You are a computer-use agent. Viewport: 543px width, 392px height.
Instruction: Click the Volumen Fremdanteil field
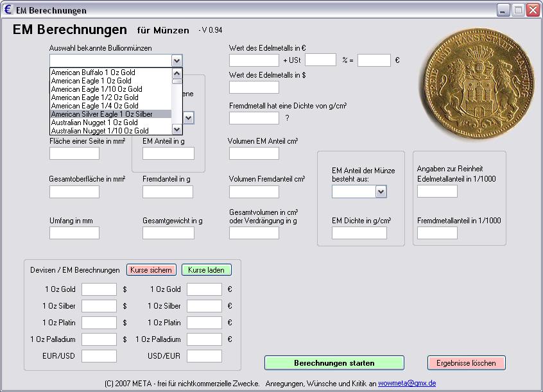pos(254,192)
